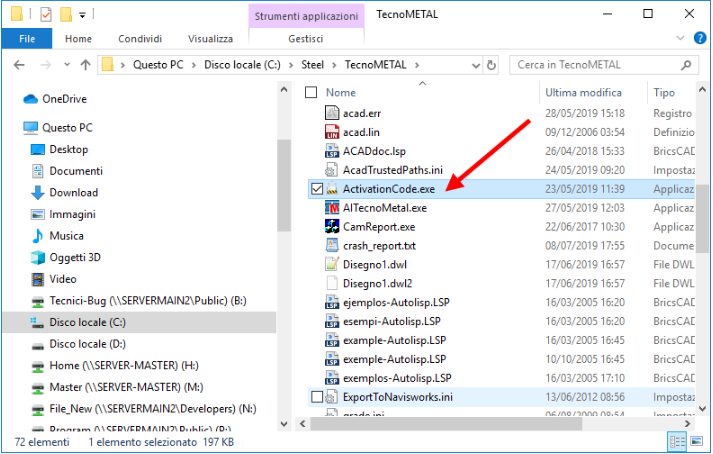Click the ACADdoc.lsp file icon
The width and height of the screenshot is (713, 454).
tap(332, 151)
